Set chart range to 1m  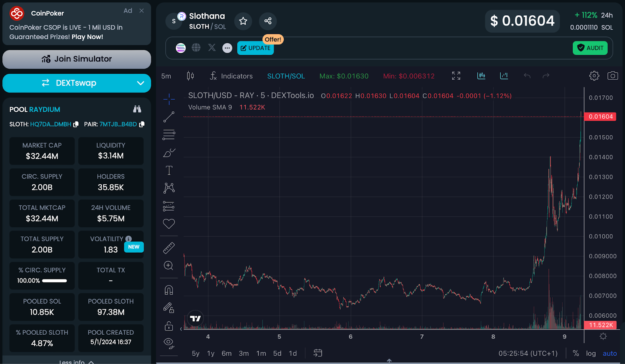tap(261, 353)
